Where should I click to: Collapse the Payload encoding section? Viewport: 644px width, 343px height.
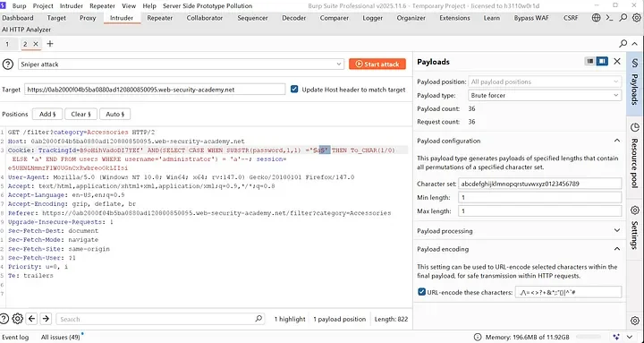[617, 249]
